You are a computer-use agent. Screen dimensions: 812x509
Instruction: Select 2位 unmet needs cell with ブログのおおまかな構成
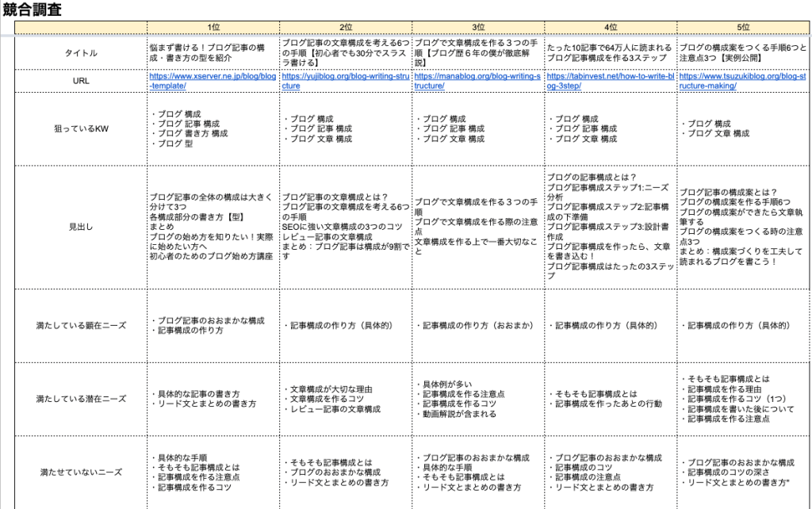(346, 473)
